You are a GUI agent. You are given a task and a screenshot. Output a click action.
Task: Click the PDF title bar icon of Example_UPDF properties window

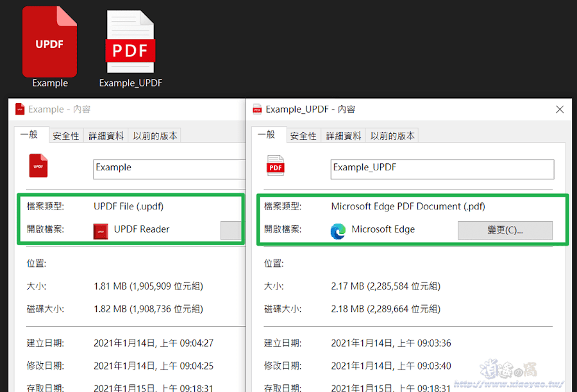(x=257, y=110)
